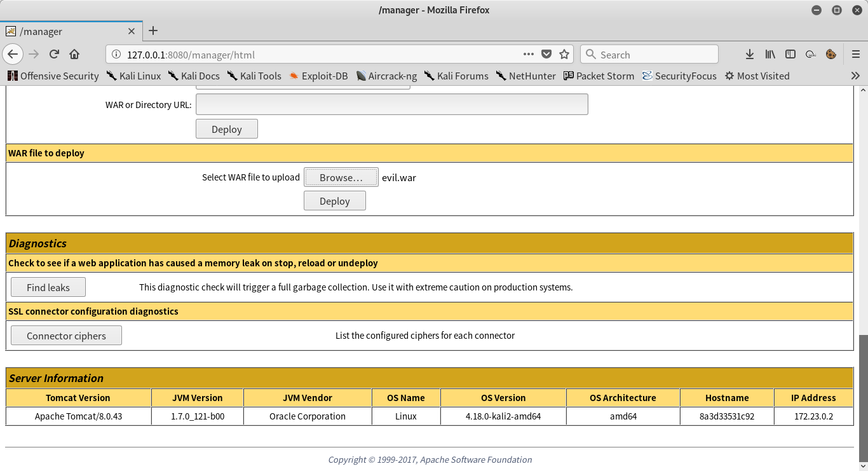Show site information for 127.0.0.1
The width and height of the screenshot is (868, 471).
pos(116,55)
